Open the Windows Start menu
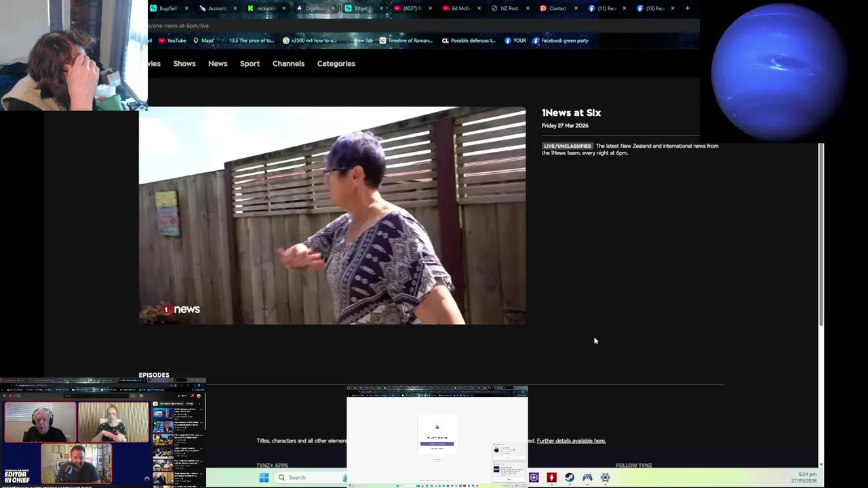 (x=264, y=478)
